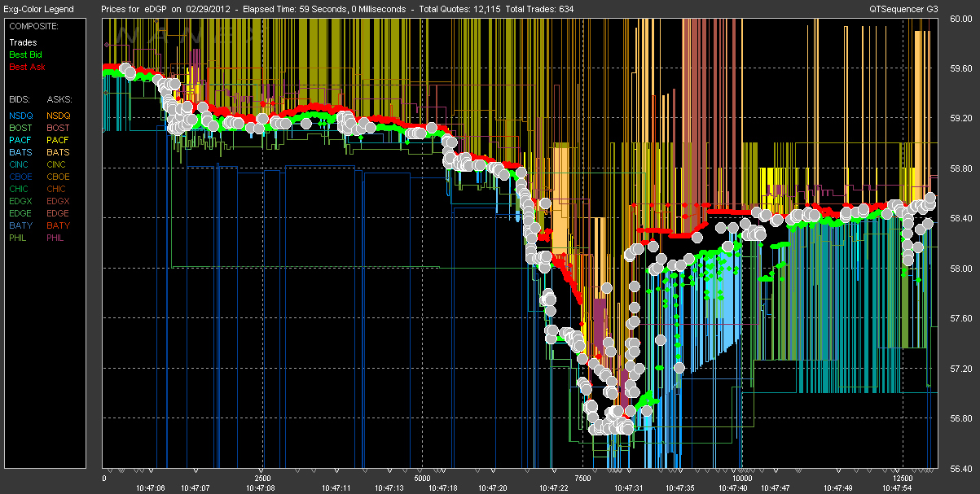Image resolution: width=980 pixels, height=494 pixels.
Task: Click the 'BIDS:' column heading
Action: [20, 98]
